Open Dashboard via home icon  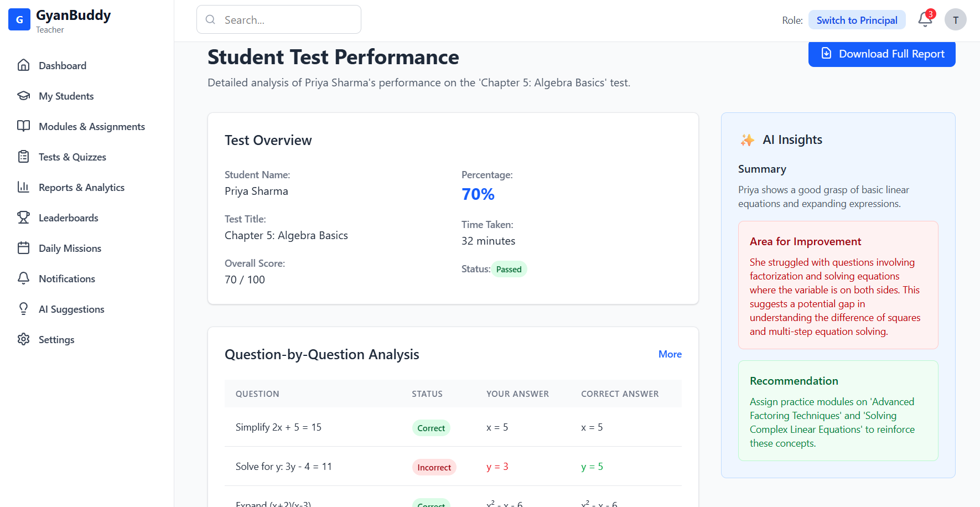tap(23, 65)
